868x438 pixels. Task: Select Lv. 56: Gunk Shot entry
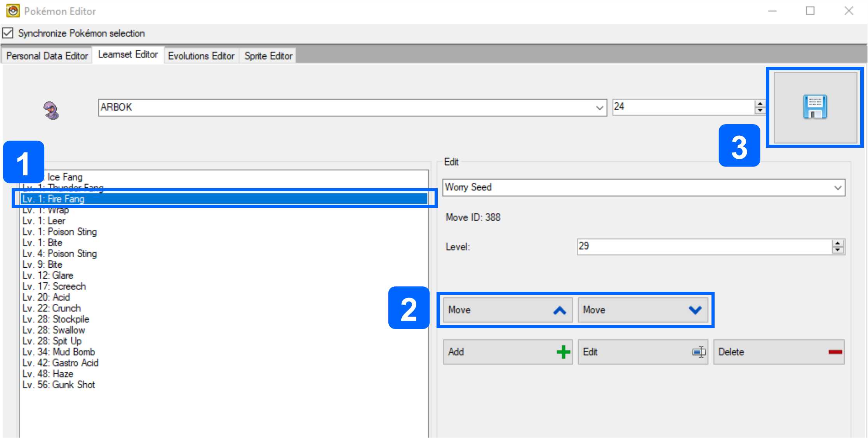(x=59, y=384)
